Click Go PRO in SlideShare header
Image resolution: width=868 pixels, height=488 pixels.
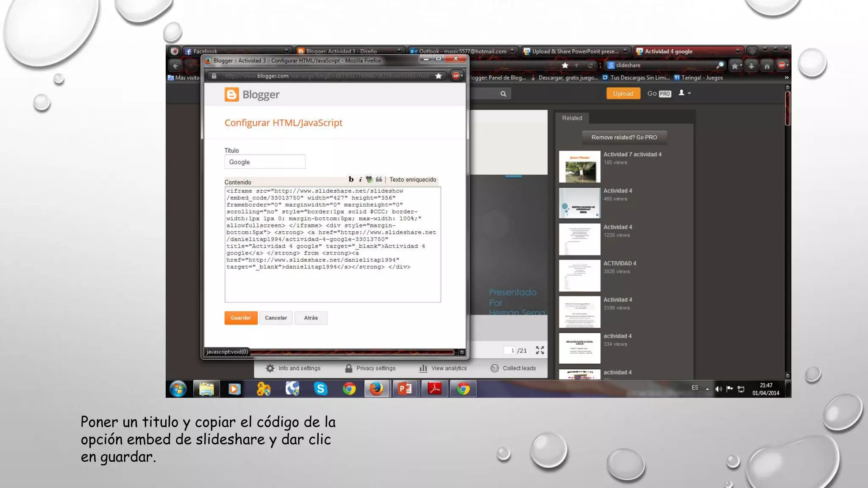tap(659, 94)
